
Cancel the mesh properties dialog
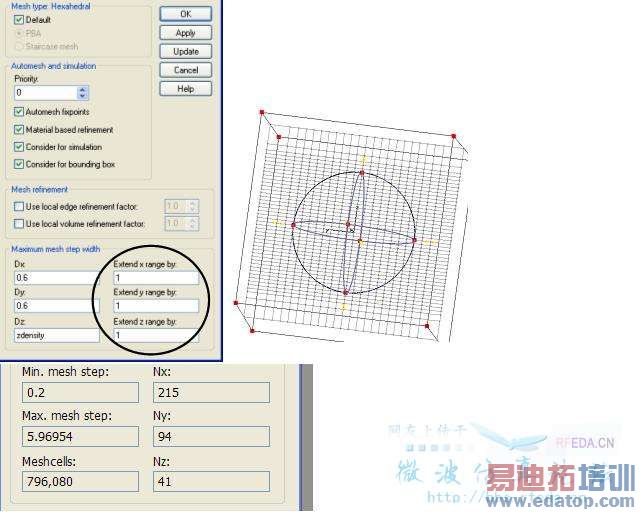(186, 70)
